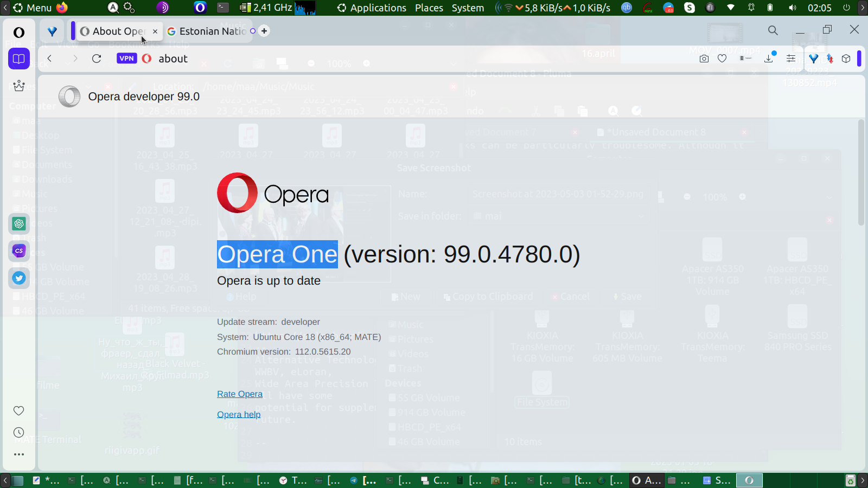The image size is (868, 488).
Task: Open a new tab with plus button
Action: [x=264, y=31]
